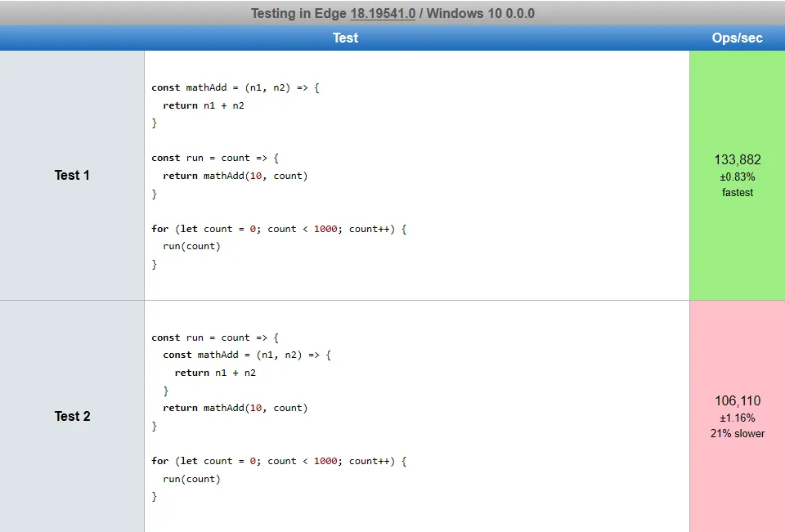Click the 106,110 ops/sec value

pyautogui.click(x=738, y=401)
